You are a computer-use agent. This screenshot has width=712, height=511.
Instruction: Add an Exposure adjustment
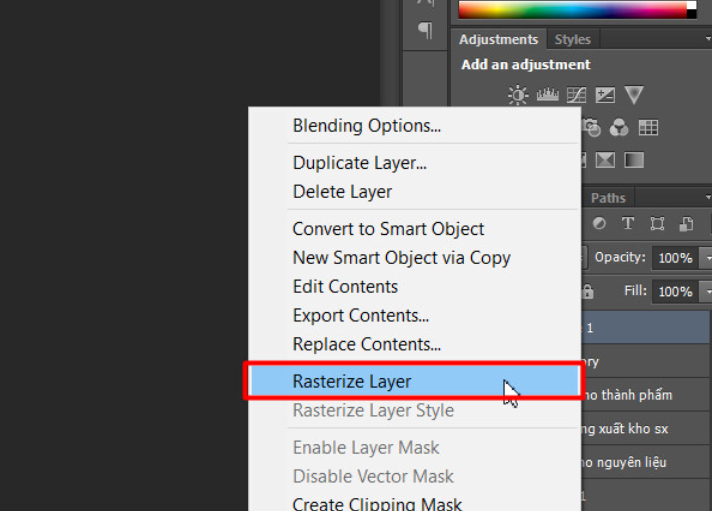605,95
